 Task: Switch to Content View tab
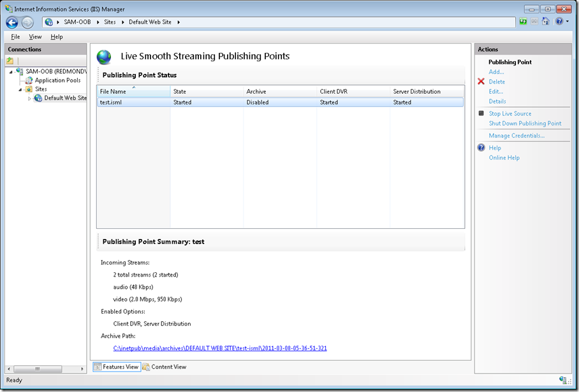click(x=165, y=367)
